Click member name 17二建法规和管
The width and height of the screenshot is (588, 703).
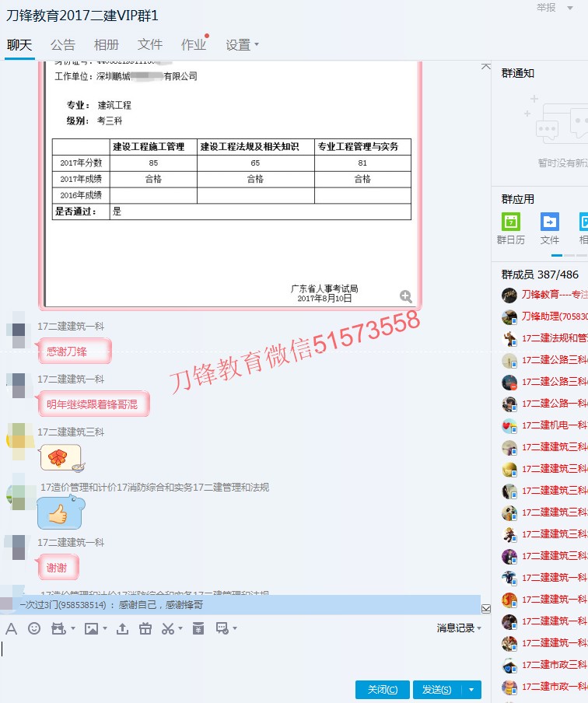555,338
